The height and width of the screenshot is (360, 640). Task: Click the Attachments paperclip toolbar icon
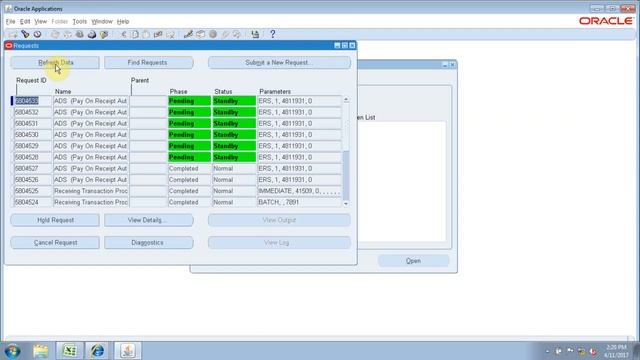click(x=225, y=34)
